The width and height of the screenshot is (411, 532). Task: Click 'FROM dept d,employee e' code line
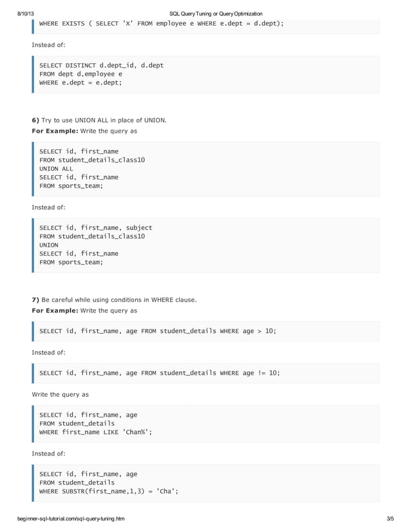click(81, 74)
